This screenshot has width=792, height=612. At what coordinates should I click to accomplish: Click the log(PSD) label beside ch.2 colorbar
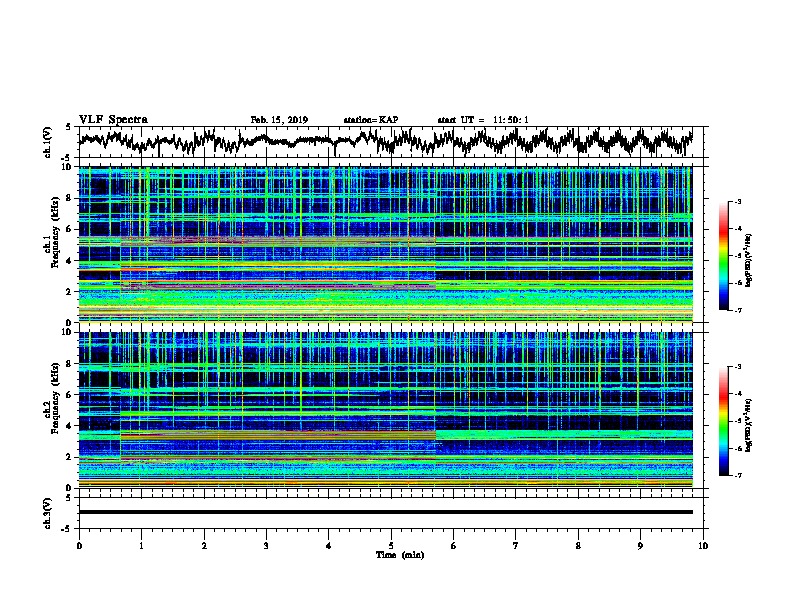(x=749, y=425)
